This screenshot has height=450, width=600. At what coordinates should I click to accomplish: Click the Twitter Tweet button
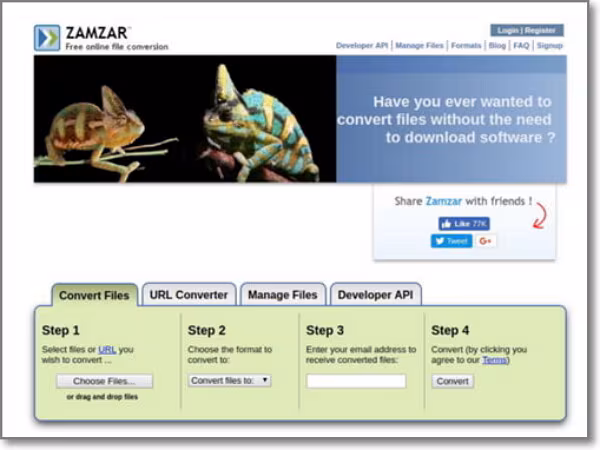click(452, 241)
